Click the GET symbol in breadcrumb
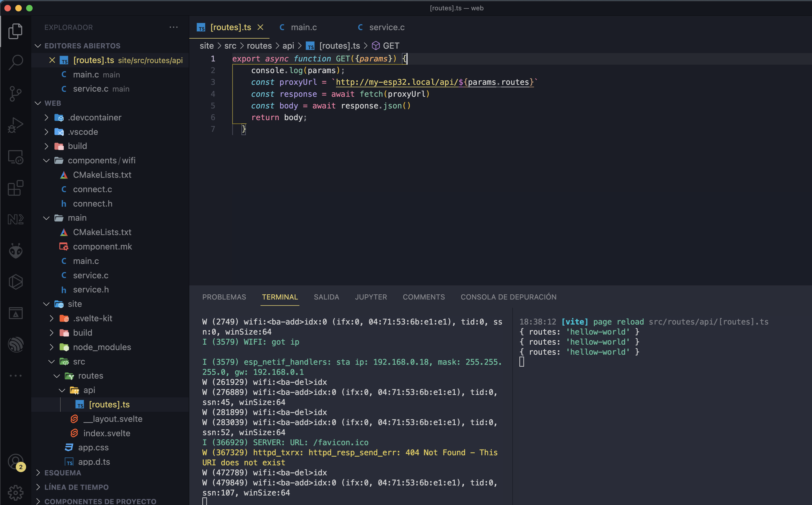The width and height of the screenshot is (812, 505). click(390, 46)
